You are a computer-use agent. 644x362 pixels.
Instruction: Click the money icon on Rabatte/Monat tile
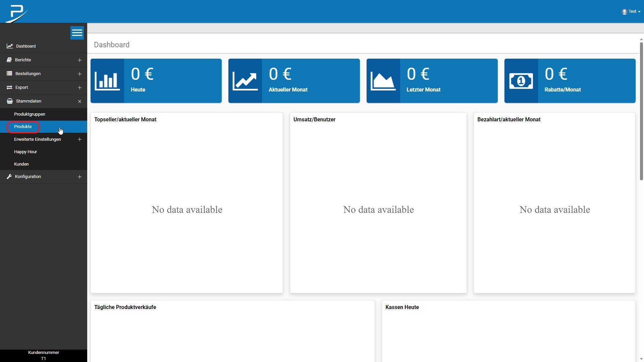click(x=521, y=81)
